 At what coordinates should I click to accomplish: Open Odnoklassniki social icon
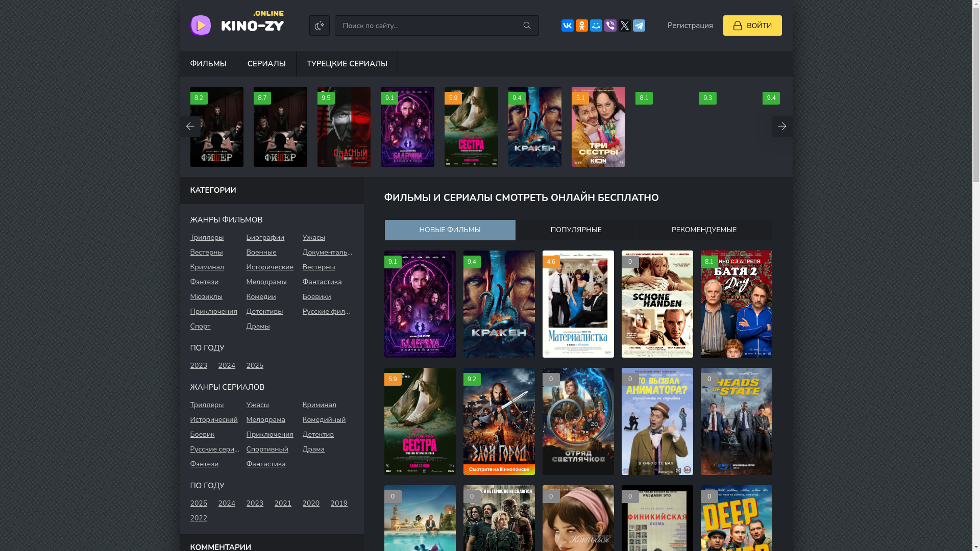[582, 26]
